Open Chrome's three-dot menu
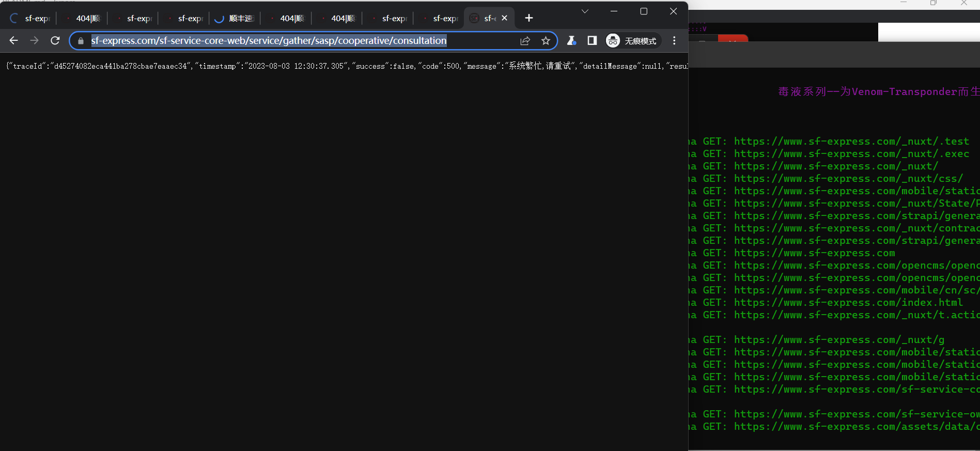Screen dimensions: 980x451 (x=674, y=40)
